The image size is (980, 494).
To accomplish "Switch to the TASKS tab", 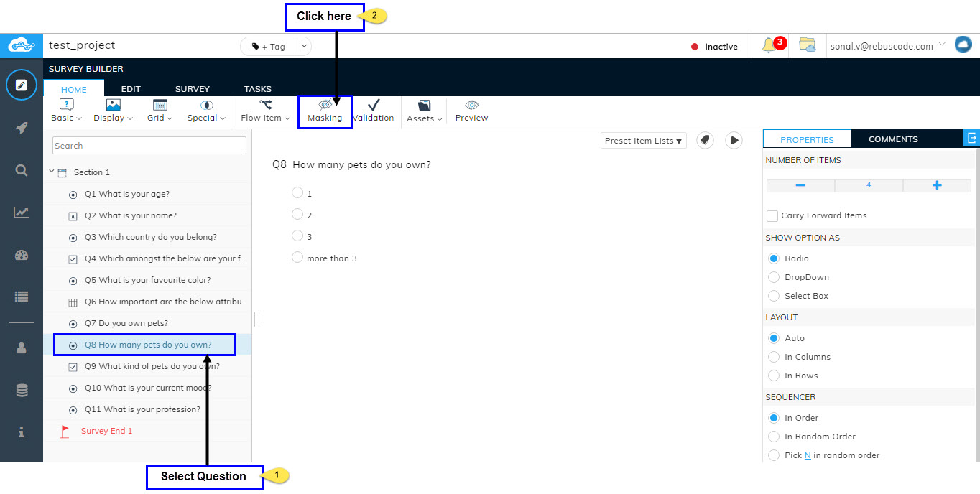I will pos(258,89).
